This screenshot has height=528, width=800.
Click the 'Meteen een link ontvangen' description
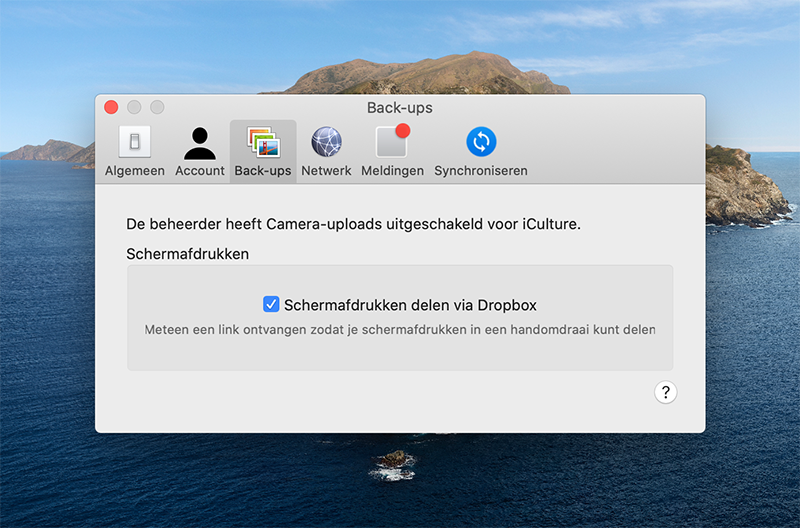point(399,330)
